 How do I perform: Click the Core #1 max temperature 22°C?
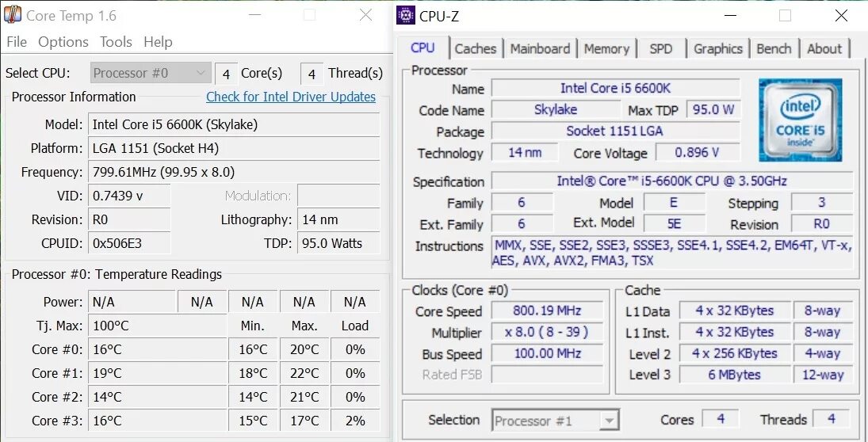304,373
